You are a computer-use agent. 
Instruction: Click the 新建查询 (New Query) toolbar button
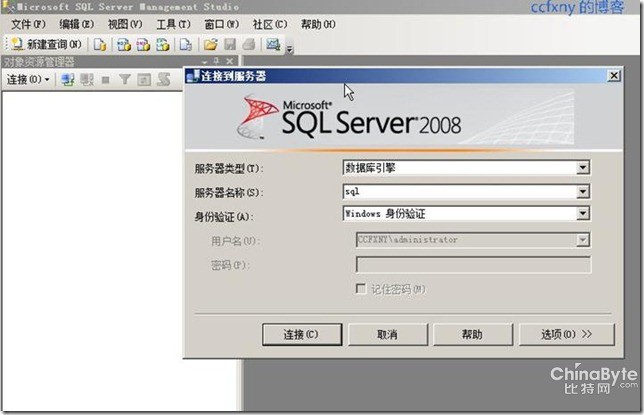coord(45,44)
